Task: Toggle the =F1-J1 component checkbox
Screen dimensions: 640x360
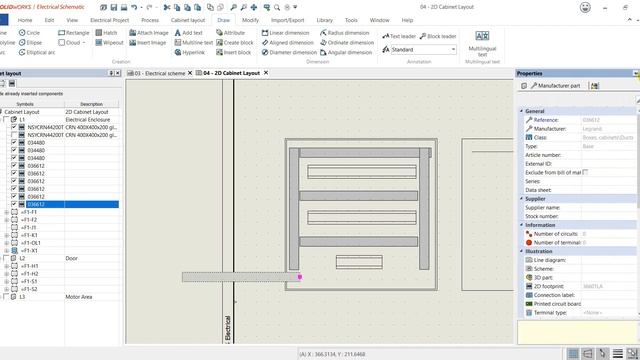Action: [x=14, y=227]
